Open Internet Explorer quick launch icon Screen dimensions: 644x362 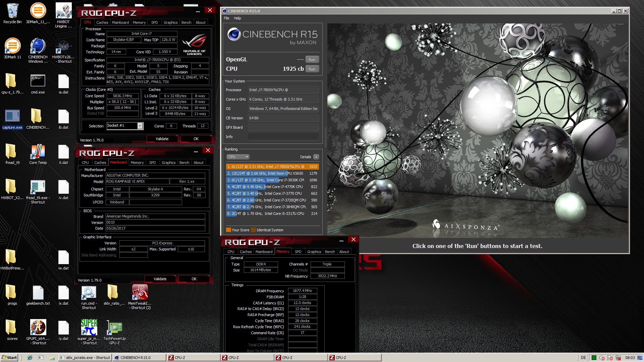pyautogui.click(x=30, y=358)
